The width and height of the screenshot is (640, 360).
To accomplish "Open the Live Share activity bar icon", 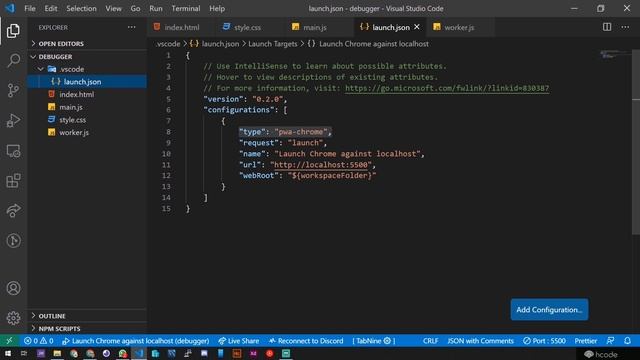I will (x=13, y=211).
